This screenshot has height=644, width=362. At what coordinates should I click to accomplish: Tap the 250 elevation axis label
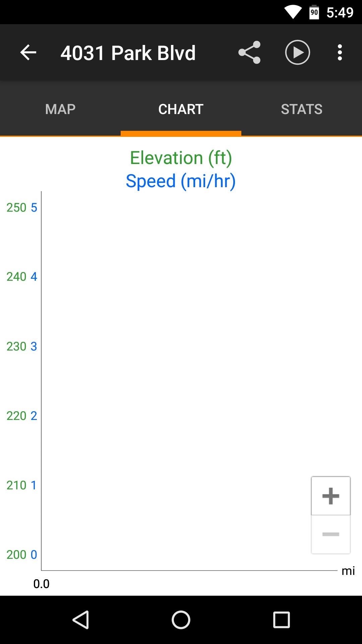point(16,208)
